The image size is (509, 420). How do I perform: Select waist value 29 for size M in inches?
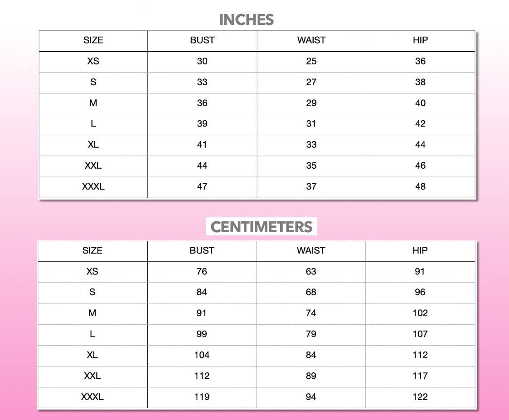coord(311,103)
